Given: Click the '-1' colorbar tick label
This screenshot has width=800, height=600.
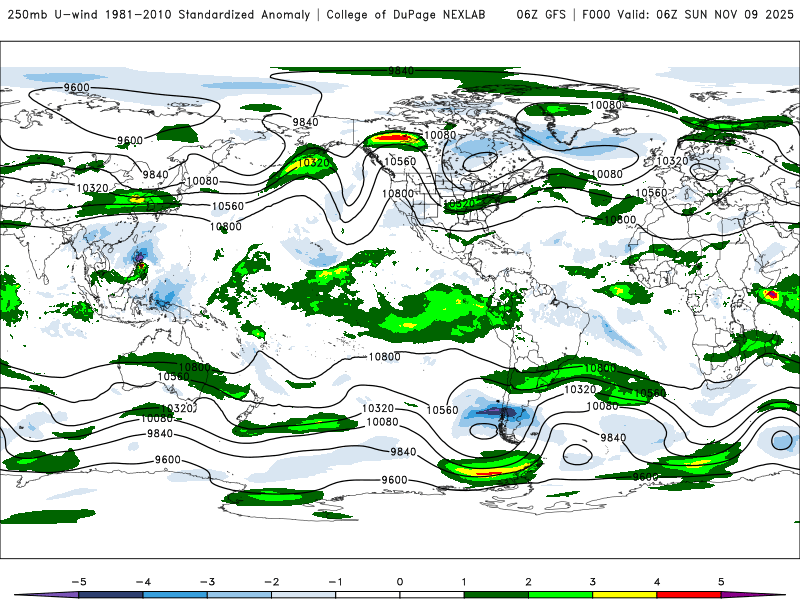Looking at the screenshot, I should [335, 582].
